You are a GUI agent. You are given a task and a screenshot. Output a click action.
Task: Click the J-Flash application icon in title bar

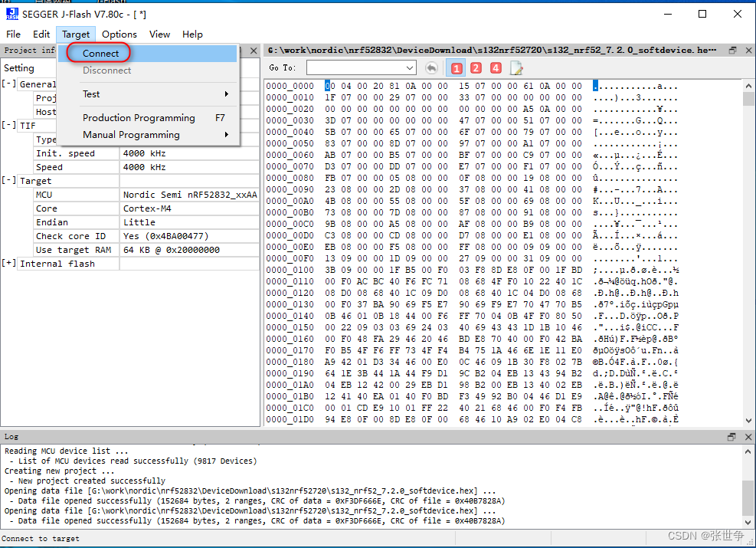pyautogui.click(x=12, y=14)
